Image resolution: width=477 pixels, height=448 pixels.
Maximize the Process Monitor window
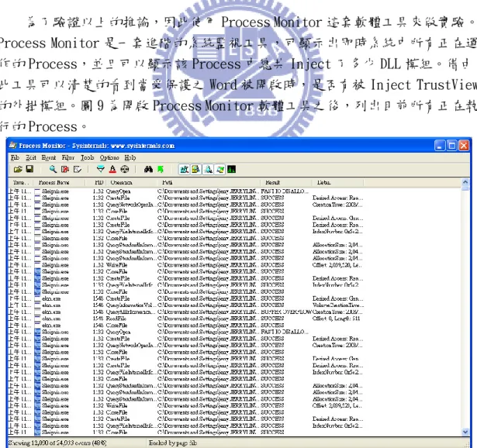pyautogui.click(x=451, y=146)
